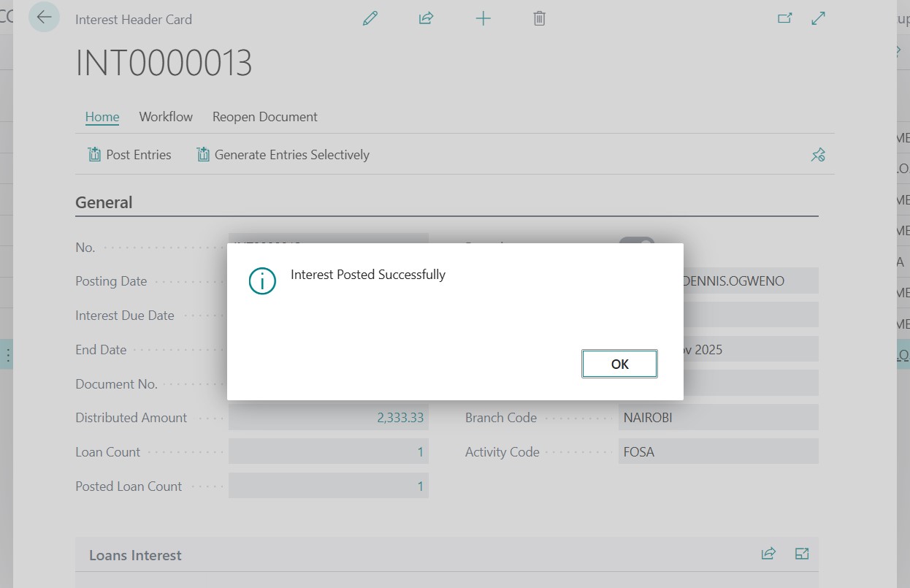Click Generate Entries Selectively action
This screenshot has height=588, width=910.
(x=283, y=155)
